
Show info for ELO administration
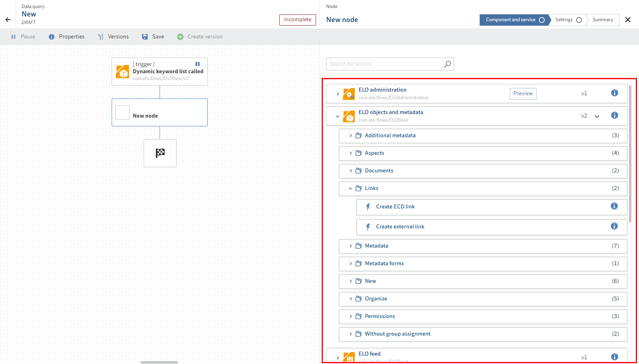[x=615, y=93]
